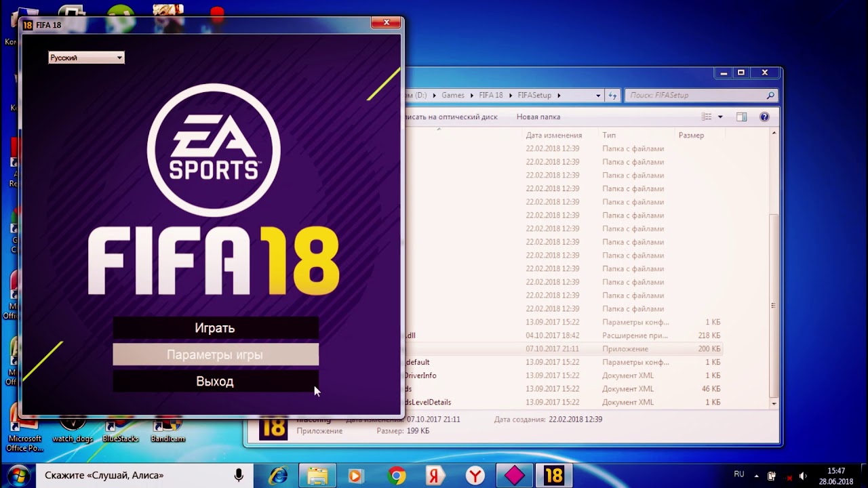Click burn to optical disc command
This screenshot has height=488, width=868.
tap(451, 117)
